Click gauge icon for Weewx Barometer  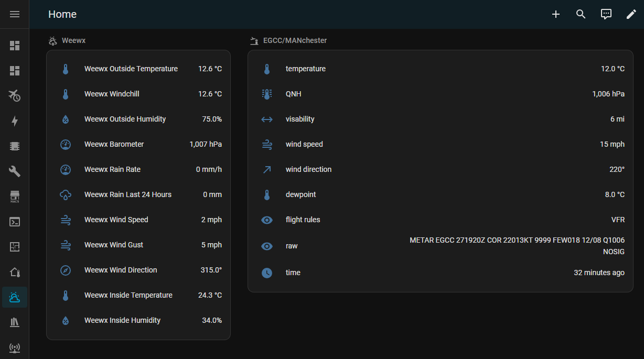click(x=66, y=144)
